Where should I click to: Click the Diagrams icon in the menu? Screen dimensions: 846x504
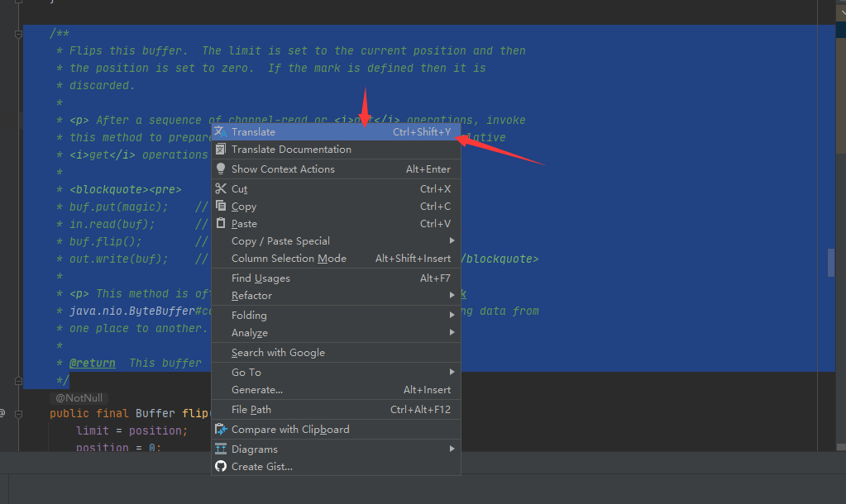coord(220,449)
